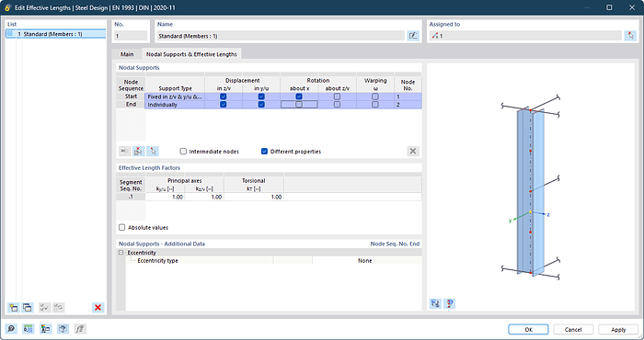Uncheck Start row rotation about x
Viewport: 644px width, 340px height.
(x=299, y=96)
